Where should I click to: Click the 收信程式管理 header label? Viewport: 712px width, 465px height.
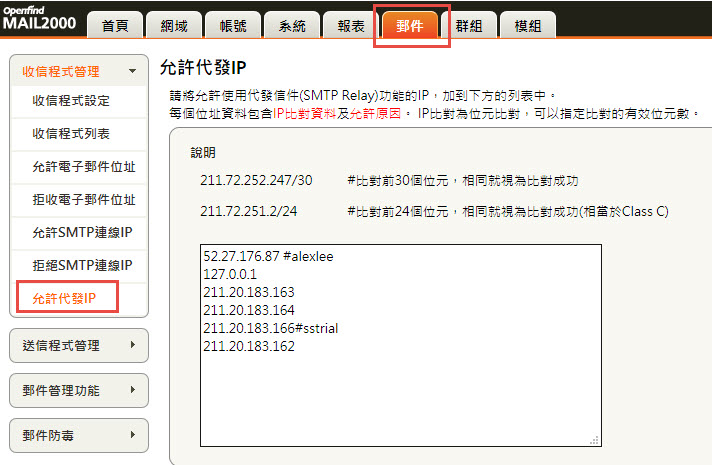pos(61,71)
